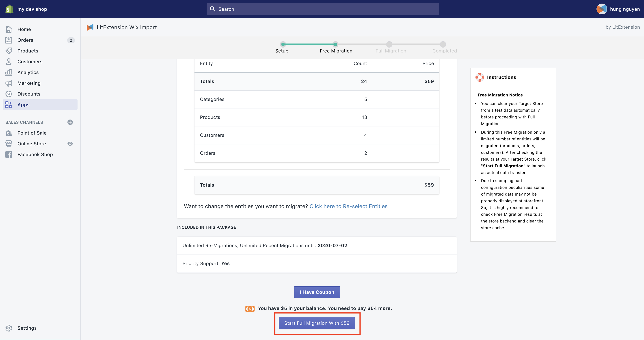Click the date 2020-07-02
The image size is (644, 340).
click(x=332, y=245)
